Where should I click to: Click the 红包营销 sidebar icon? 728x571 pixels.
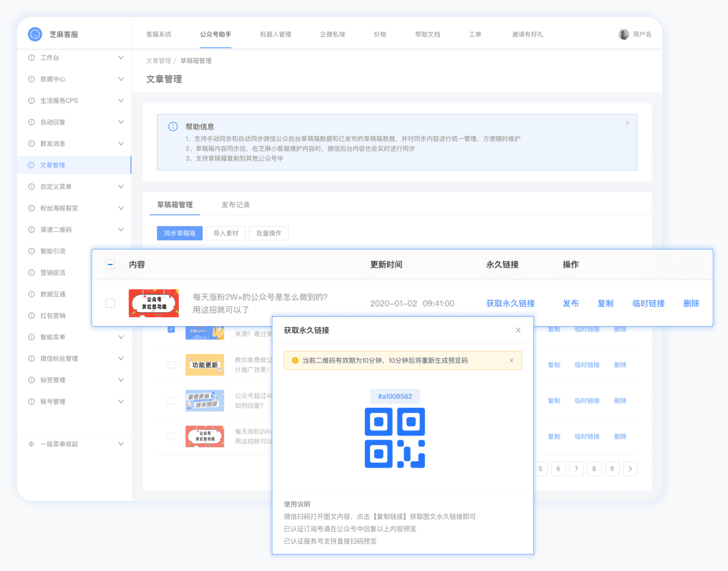tap(31, 315)
